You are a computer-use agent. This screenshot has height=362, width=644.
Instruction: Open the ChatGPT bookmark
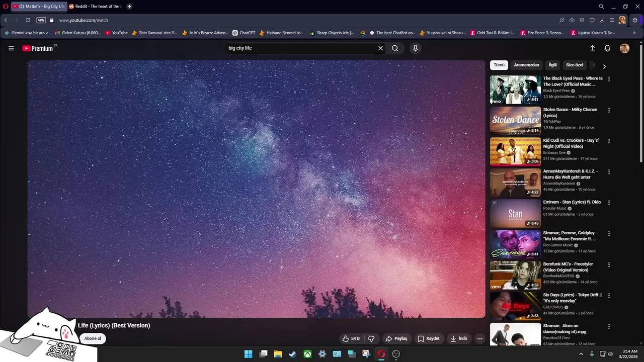(x=244, y=33)
